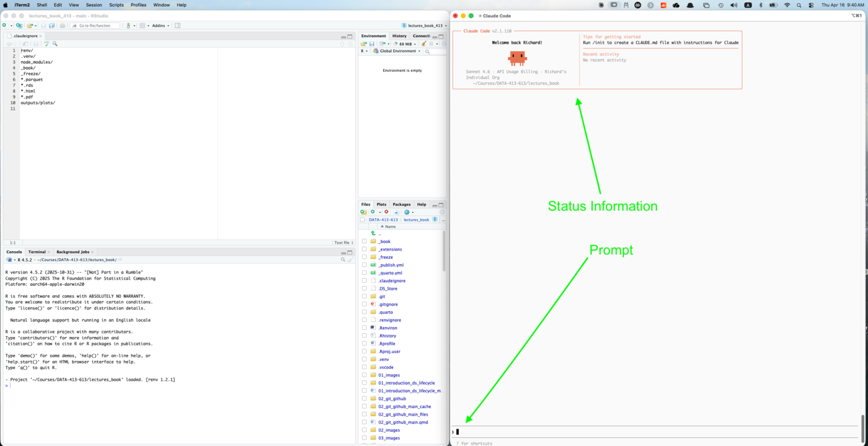Check the box beside .gitignore
This screenshot has width=868, height=446.
click(365, 304)
